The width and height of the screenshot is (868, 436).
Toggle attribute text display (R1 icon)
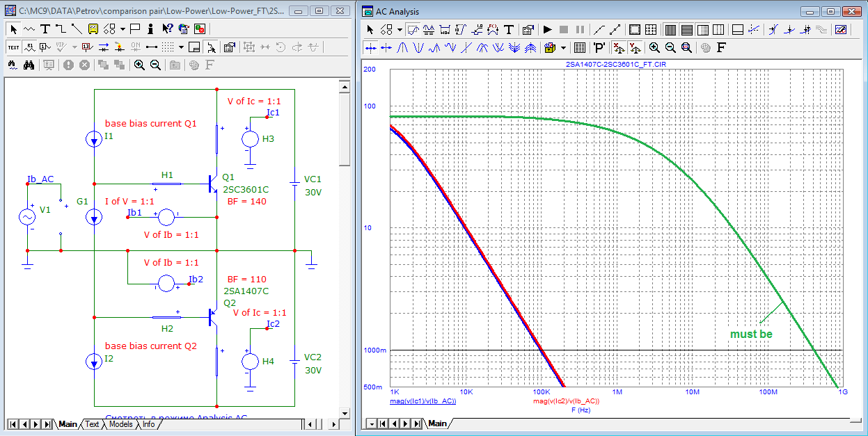click(x=29, y=47)
